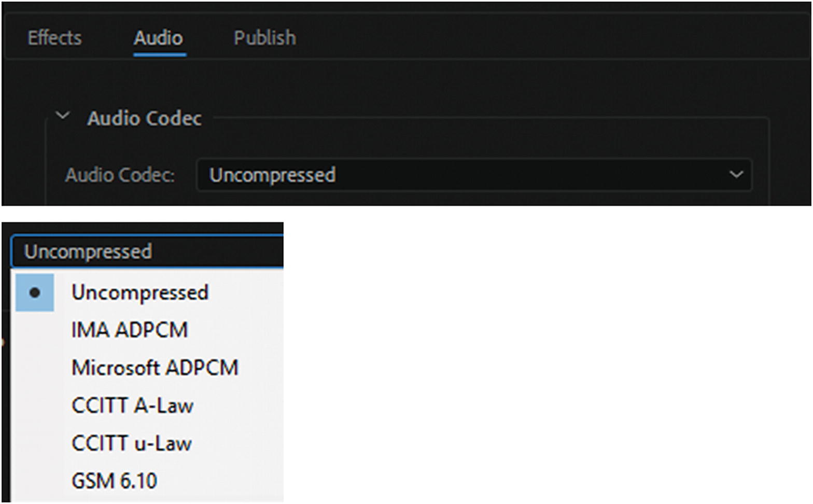Click empty tab bar right of Publish

[x=518, y=38]
